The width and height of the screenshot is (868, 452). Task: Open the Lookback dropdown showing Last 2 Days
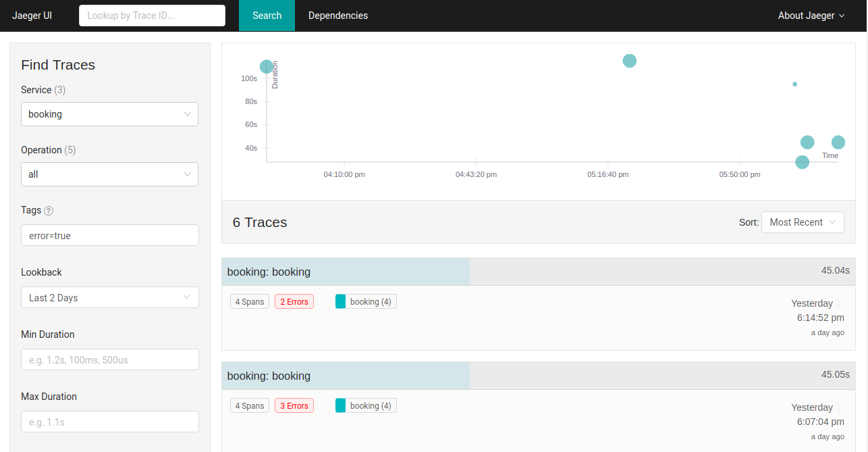(x=109, y=297)
